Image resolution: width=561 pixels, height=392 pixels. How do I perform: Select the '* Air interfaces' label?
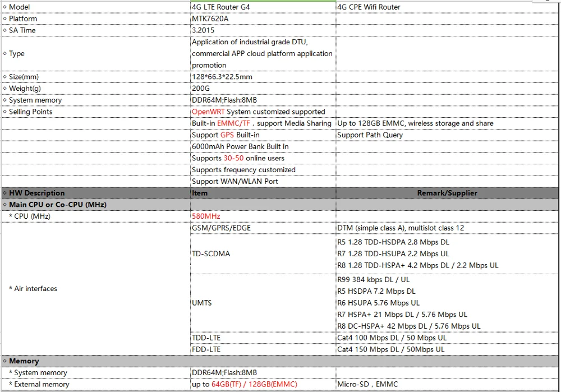tap(96, 289)
